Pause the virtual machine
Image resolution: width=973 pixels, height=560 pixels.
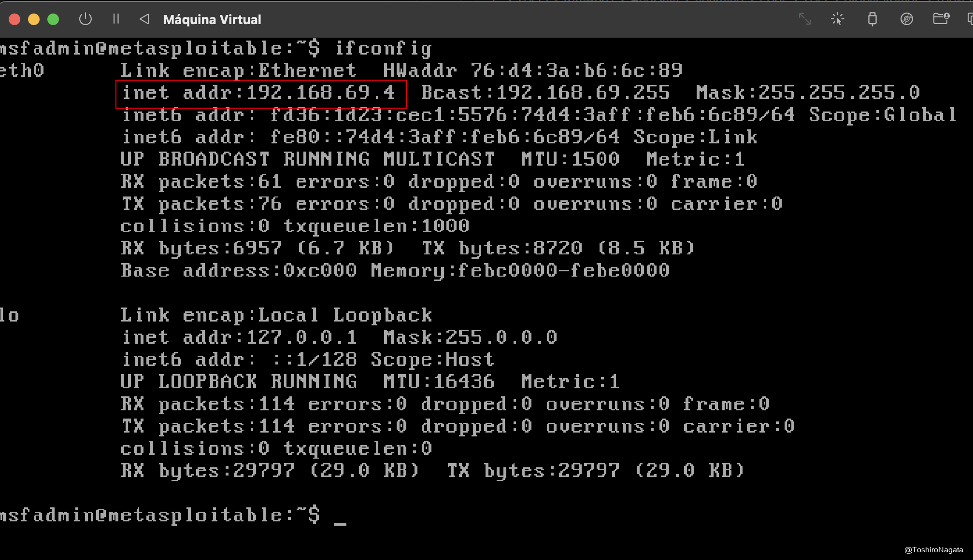[116, 19]
